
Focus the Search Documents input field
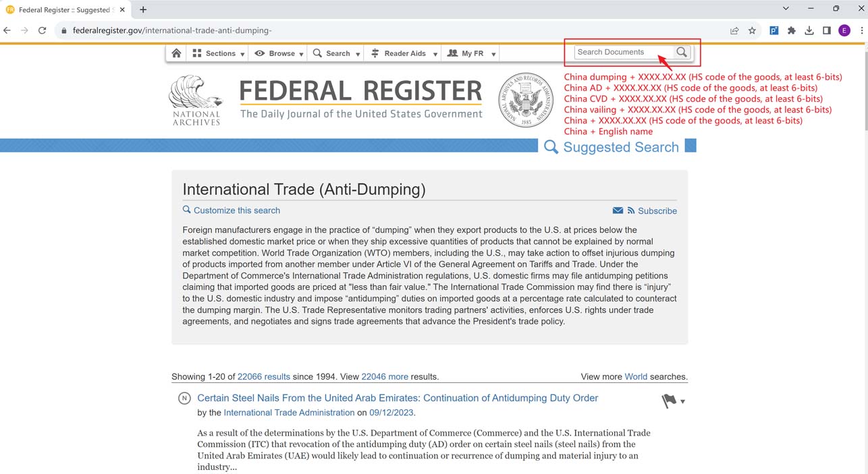click(624, 52)
